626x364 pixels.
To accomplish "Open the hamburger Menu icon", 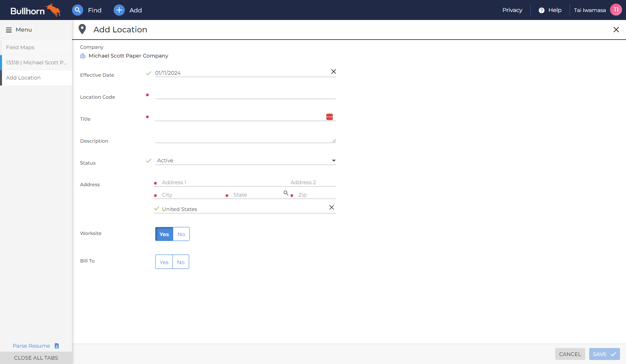I will (9, 30).
